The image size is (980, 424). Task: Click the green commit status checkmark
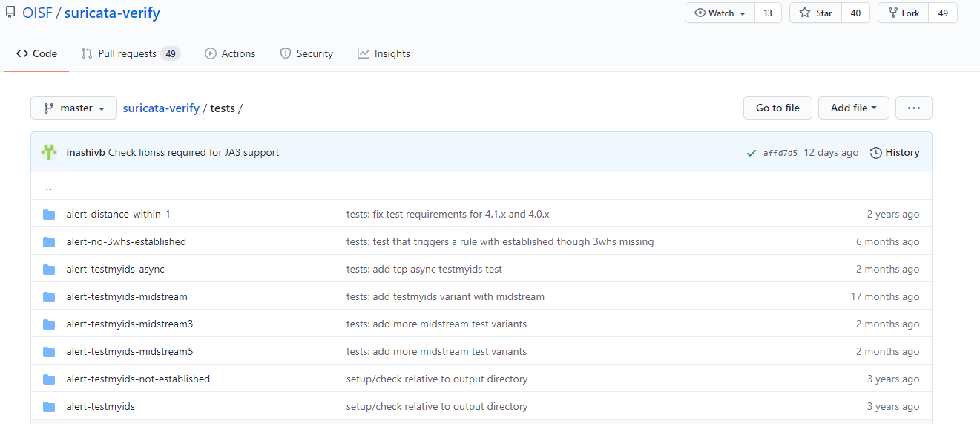pos(752,153)
